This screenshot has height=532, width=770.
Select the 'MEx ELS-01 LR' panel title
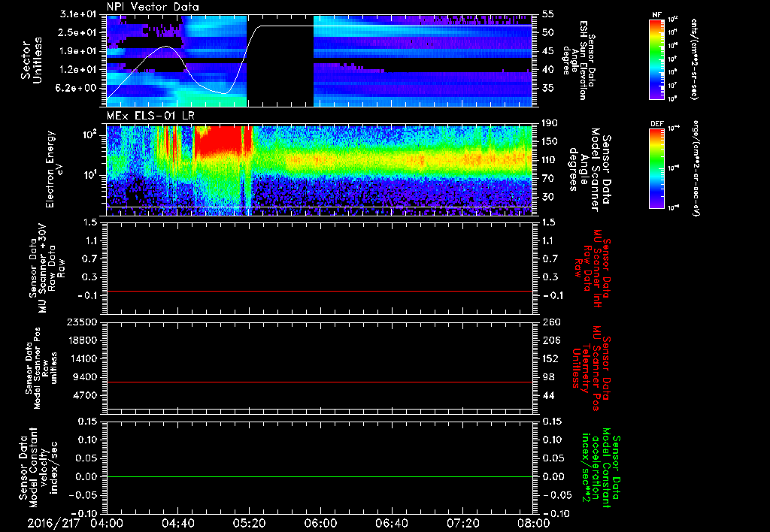(150, 116)
